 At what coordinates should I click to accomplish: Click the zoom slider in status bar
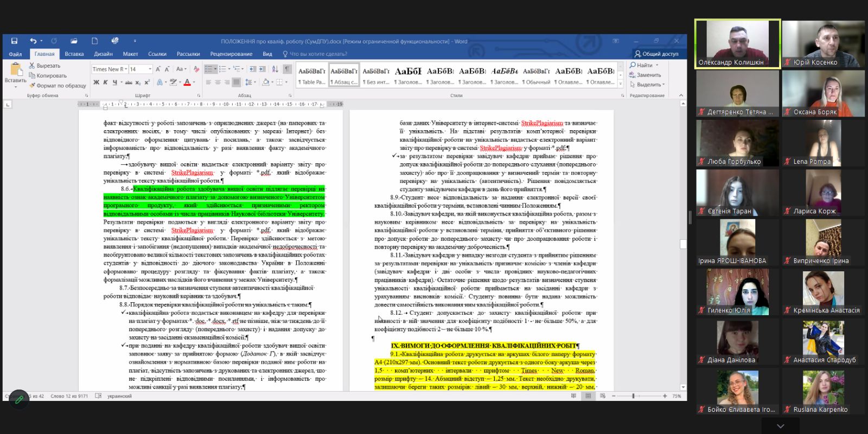640,396
